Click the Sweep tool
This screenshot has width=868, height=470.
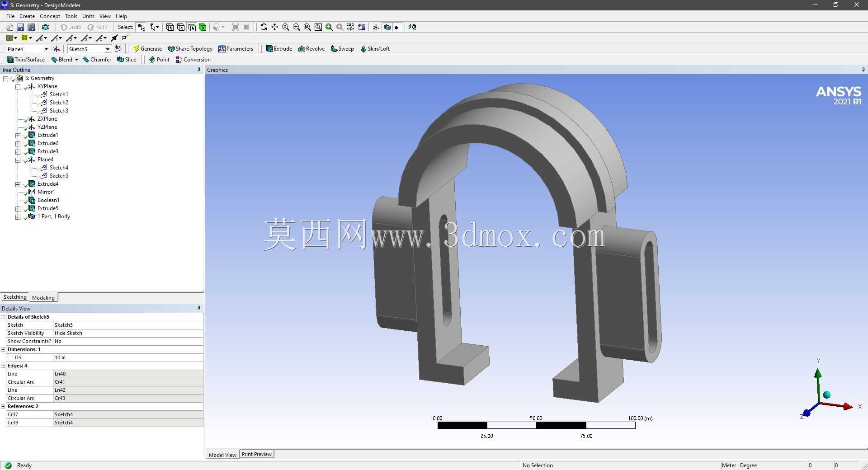(342, 49)
